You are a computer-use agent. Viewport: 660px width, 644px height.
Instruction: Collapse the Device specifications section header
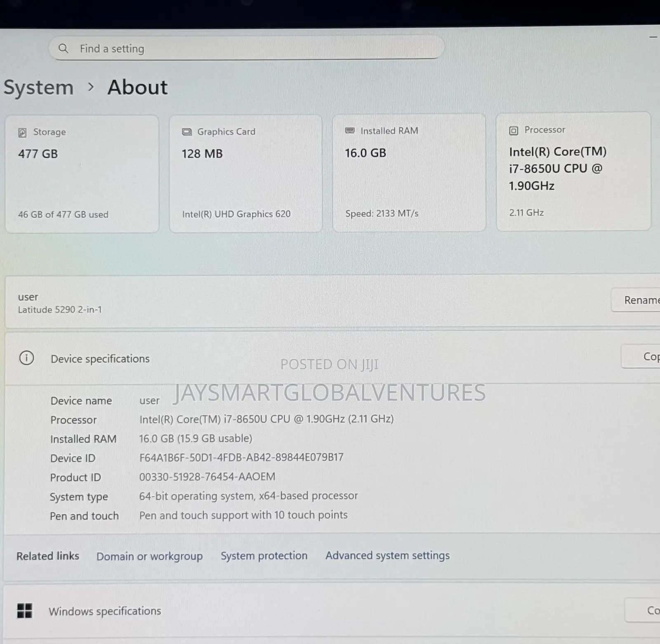[x=332, y=358]
